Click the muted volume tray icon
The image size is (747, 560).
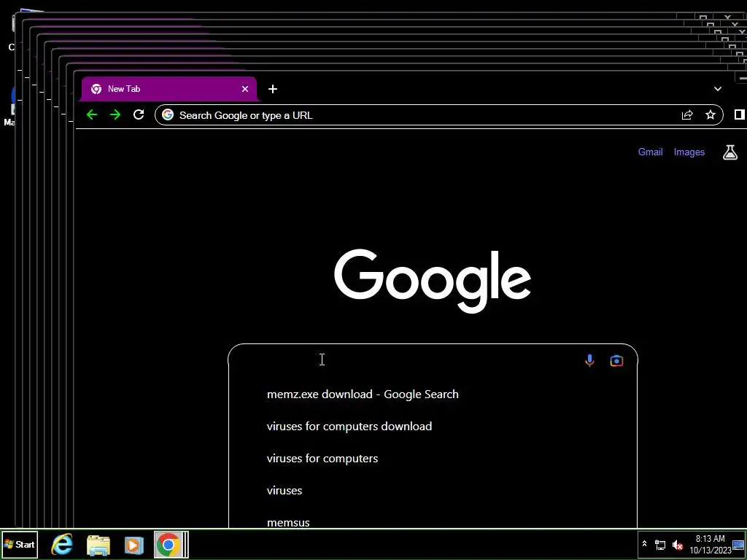point(677,545)
